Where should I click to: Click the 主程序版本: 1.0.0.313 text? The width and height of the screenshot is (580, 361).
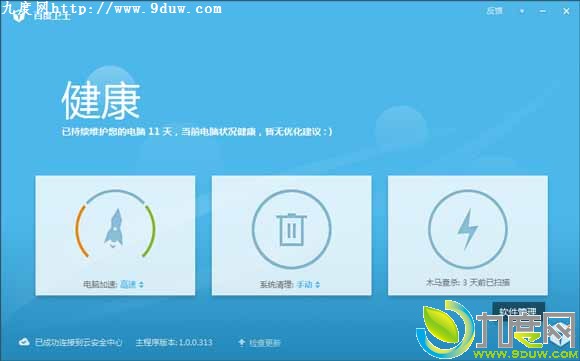coord(174,342)
